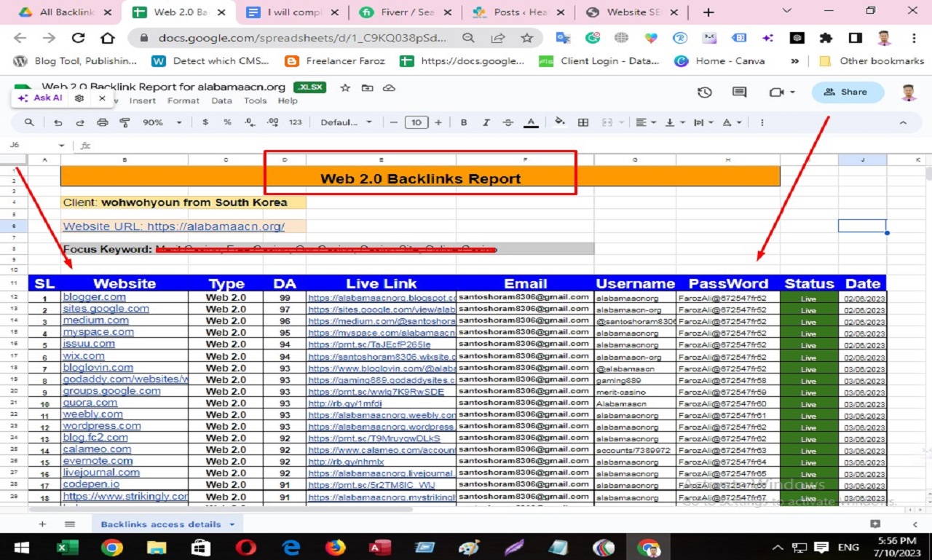Open vertical align dropdown

point(674,122)
